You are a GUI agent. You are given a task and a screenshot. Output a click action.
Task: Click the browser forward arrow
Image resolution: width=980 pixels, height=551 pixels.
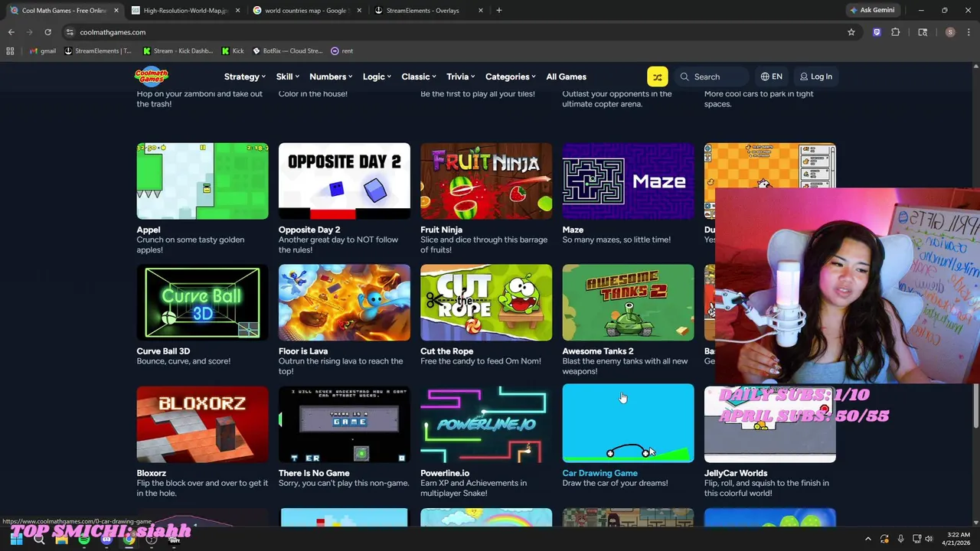(29, 32)
